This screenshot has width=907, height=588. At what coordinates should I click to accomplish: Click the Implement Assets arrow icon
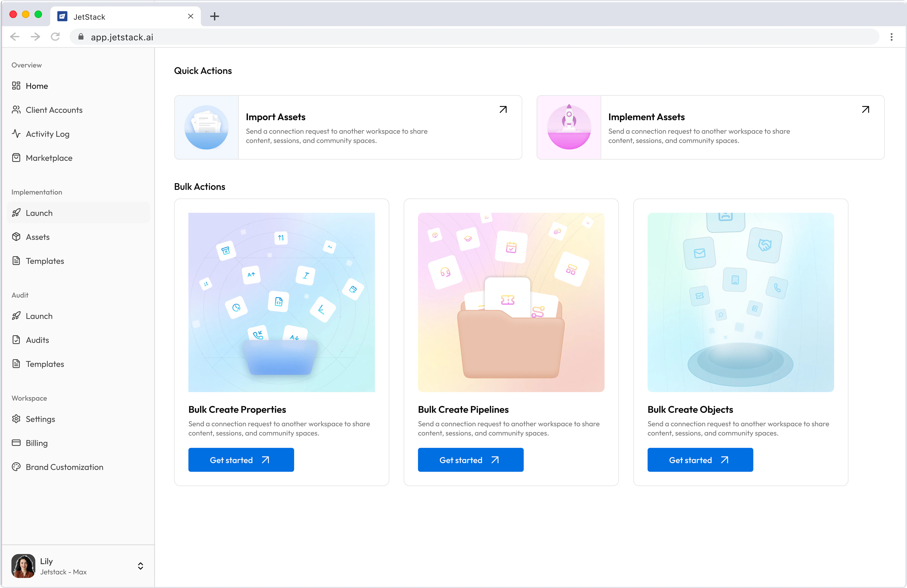tap(865, 110)
